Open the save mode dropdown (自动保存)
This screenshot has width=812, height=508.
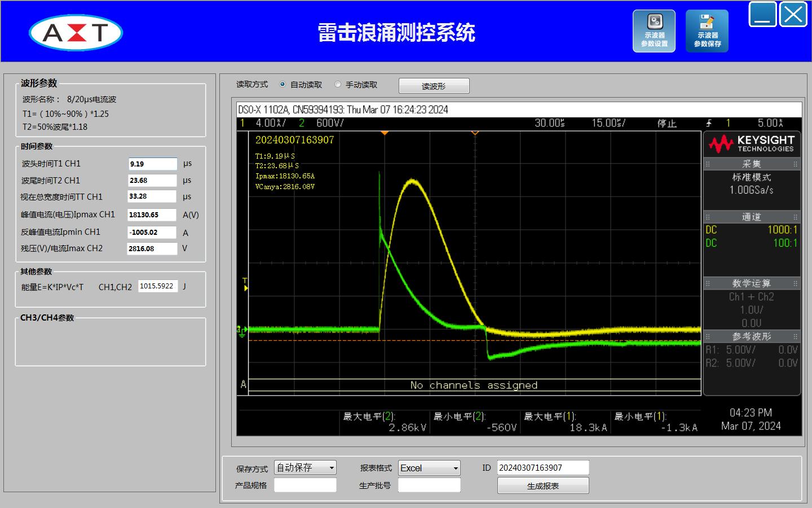pyautogui.click(x=305, y=468)
